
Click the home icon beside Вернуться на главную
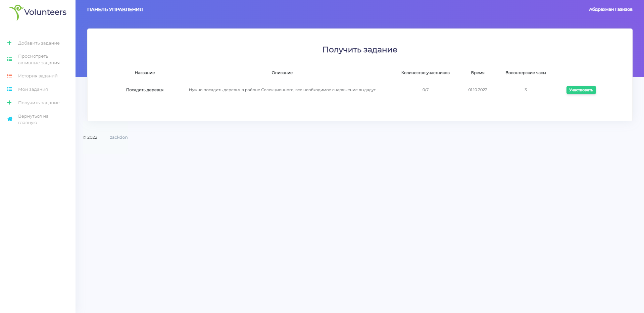(10, 119)
